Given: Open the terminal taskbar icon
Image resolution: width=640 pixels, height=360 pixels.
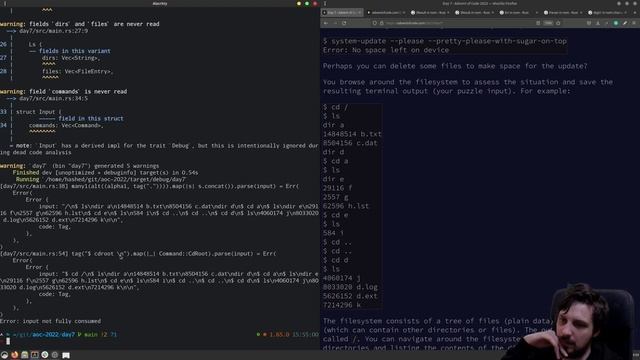Looking at the screenshot, I should (35, 355).
